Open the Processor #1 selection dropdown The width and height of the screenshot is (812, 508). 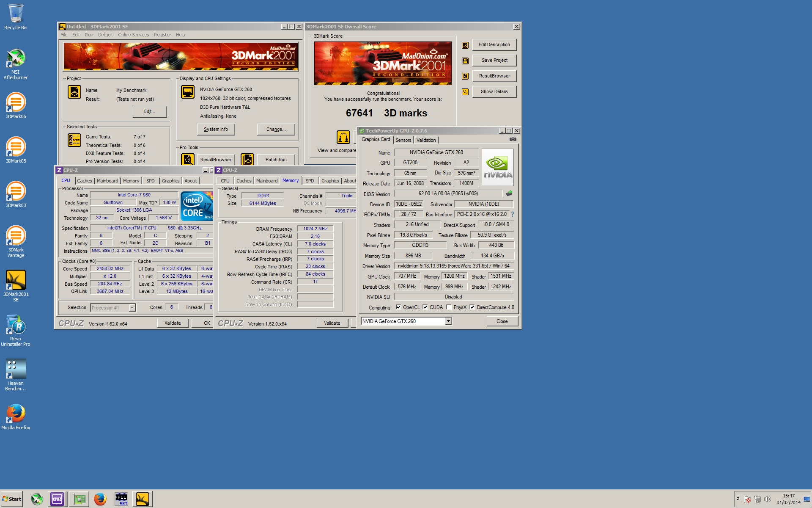[x=132, y=308]
